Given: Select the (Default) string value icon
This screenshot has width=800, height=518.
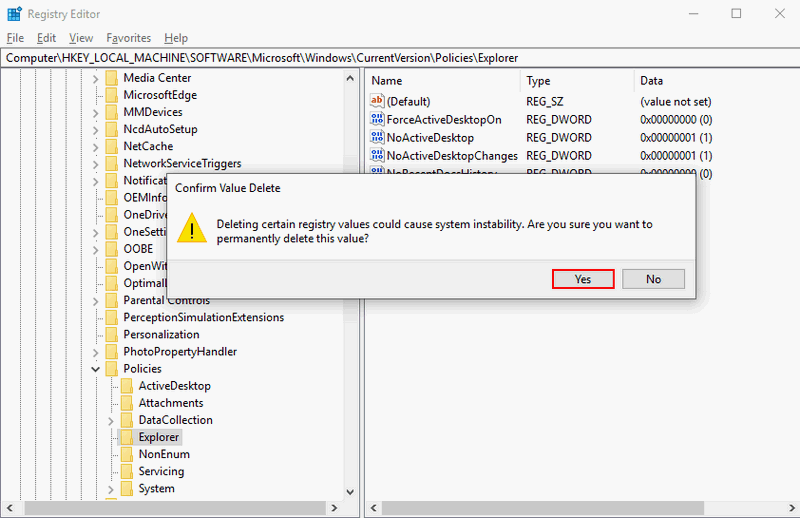Looking at the screenshot, I should [x=377, y=101].
